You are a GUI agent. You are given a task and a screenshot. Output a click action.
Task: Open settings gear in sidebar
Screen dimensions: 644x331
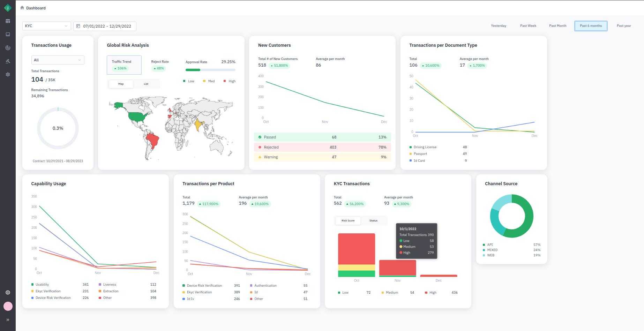(x=8, y=74)
